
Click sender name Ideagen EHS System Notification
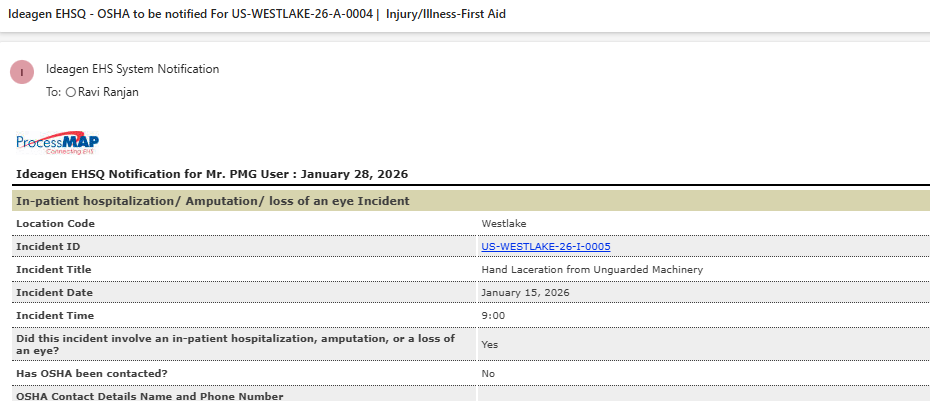point(132,69)
